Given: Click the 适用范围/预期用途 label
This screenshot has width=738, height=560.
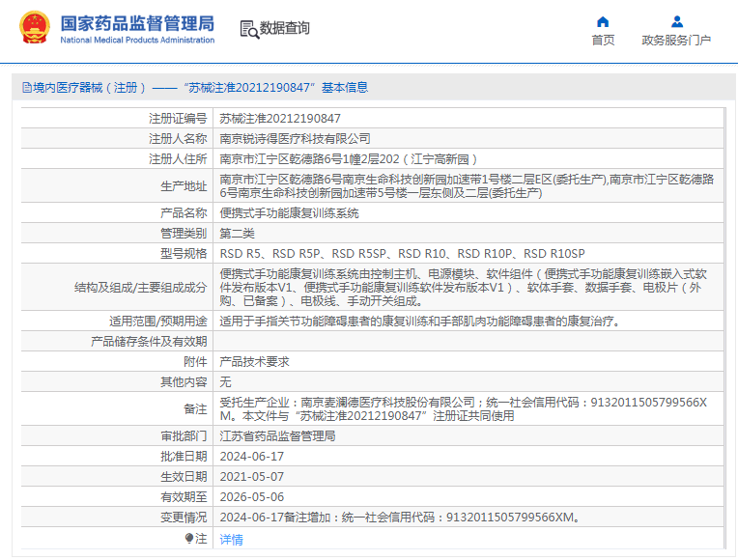Looking at the screenshot, I should point(158,321).
